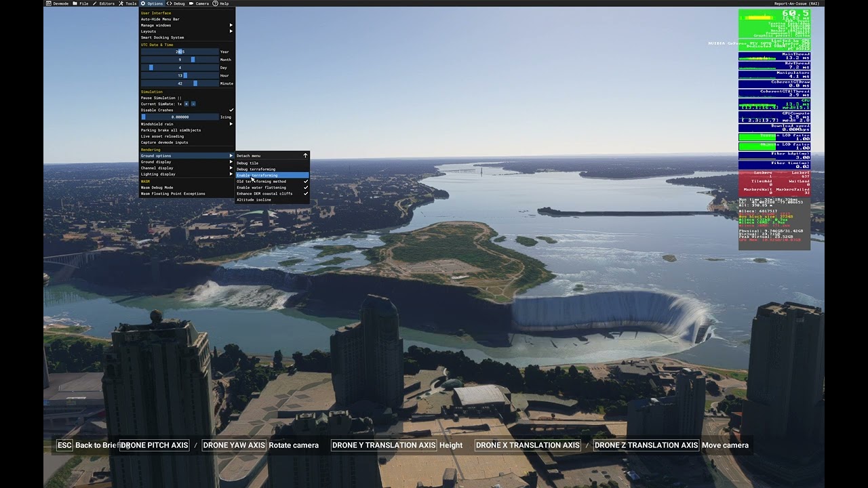Toggle Capture devmode inputs
The width and height of the screenshot is (868, 488).
186,142
